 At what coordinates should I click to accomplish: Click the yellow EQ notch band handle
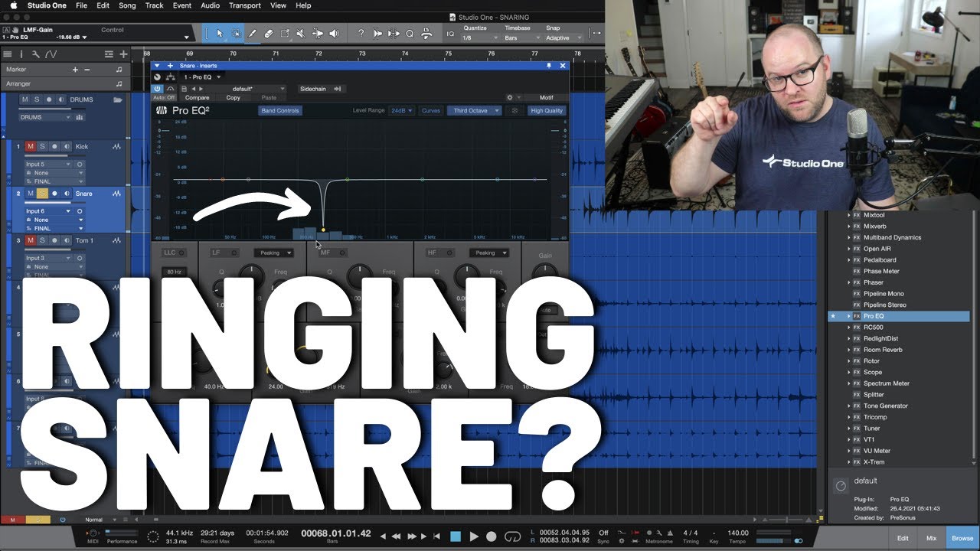[x=323, y=230]
